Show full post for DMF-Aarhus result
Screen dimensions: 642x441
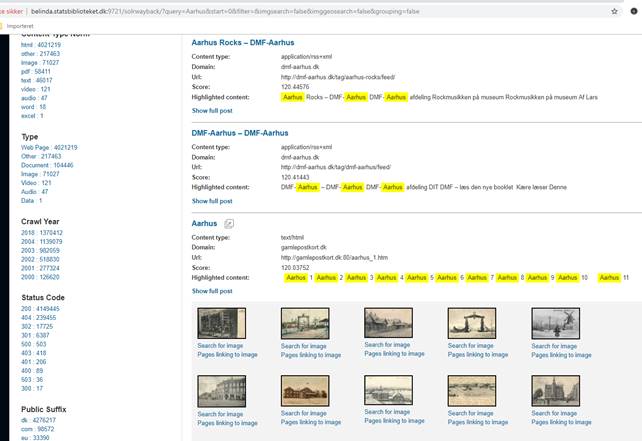click(x=212, y=201)
